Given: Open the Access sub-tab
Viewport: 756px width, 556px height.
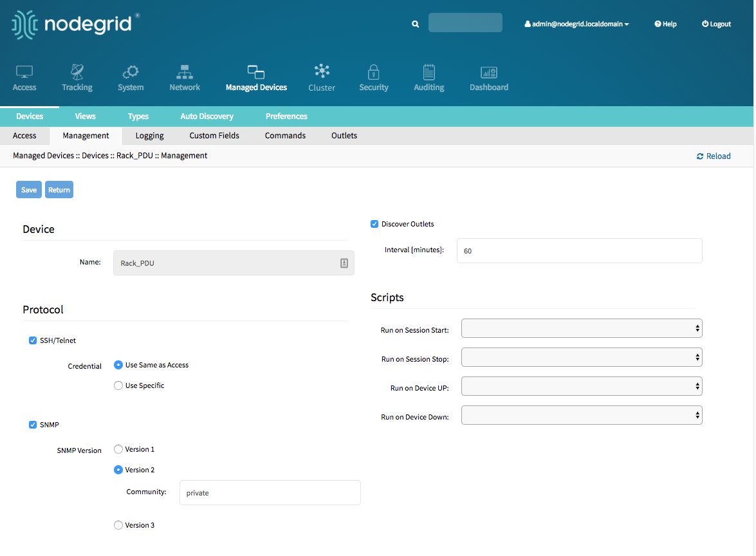Looking at the screenshot, I should pyautogui.click(x=24, y=136).
